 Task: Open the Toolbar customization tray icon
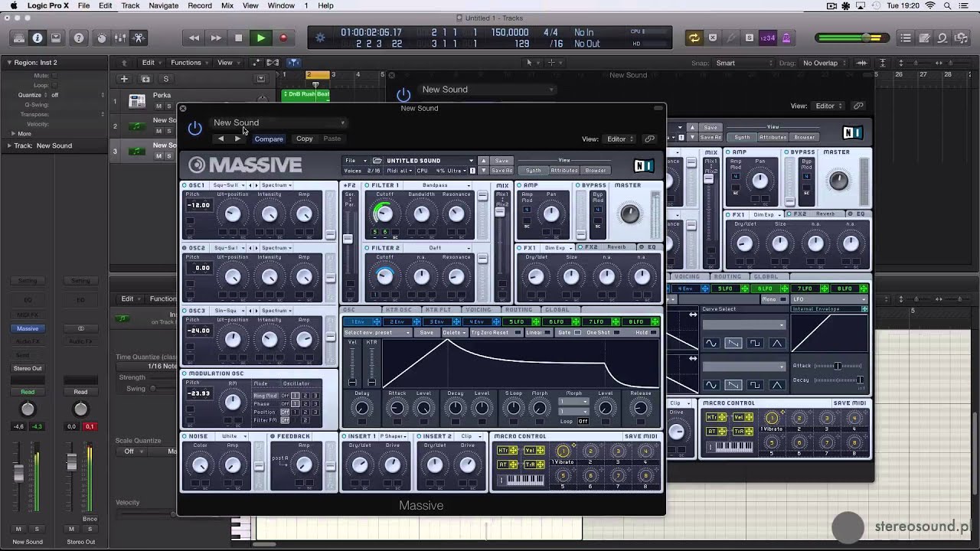[x=56, y=37]
